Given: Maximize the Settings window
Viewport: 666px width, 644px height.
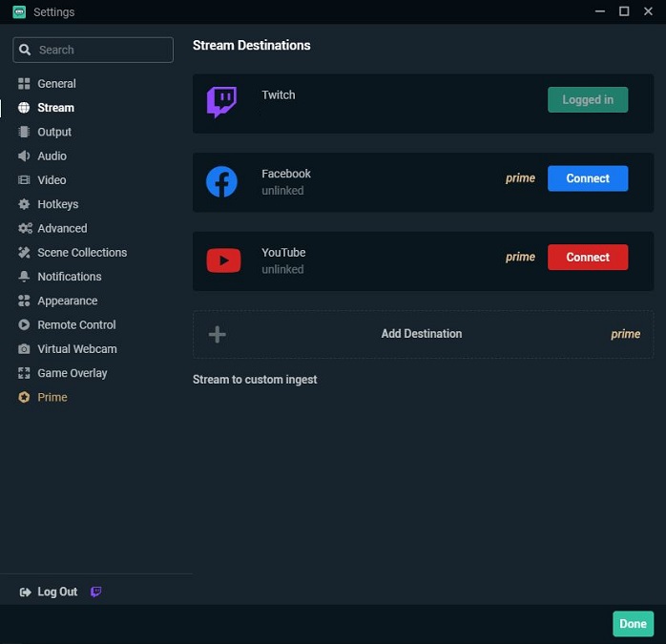Looking at the screenshot, I should (x=624, y=11).
